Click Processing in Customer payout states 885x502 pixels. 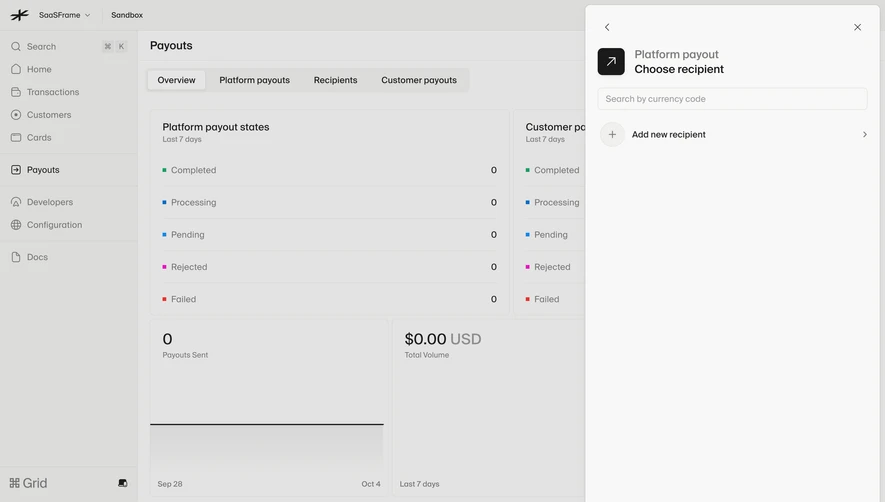coord(557,202)
